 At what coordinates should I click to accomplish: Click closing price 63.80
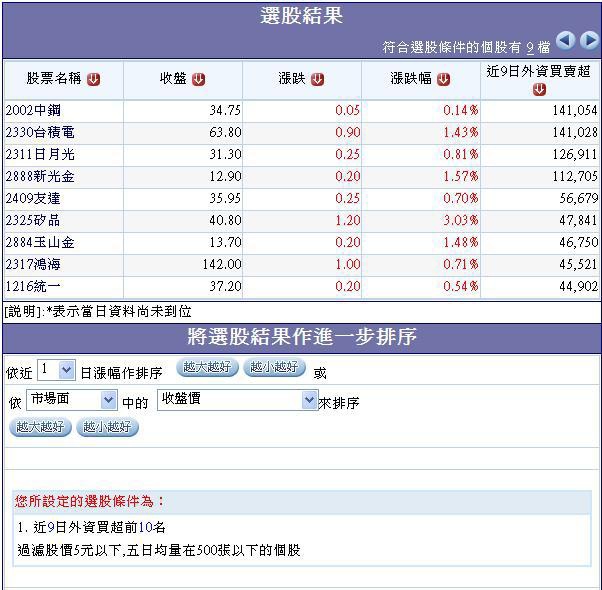[225, 132]
